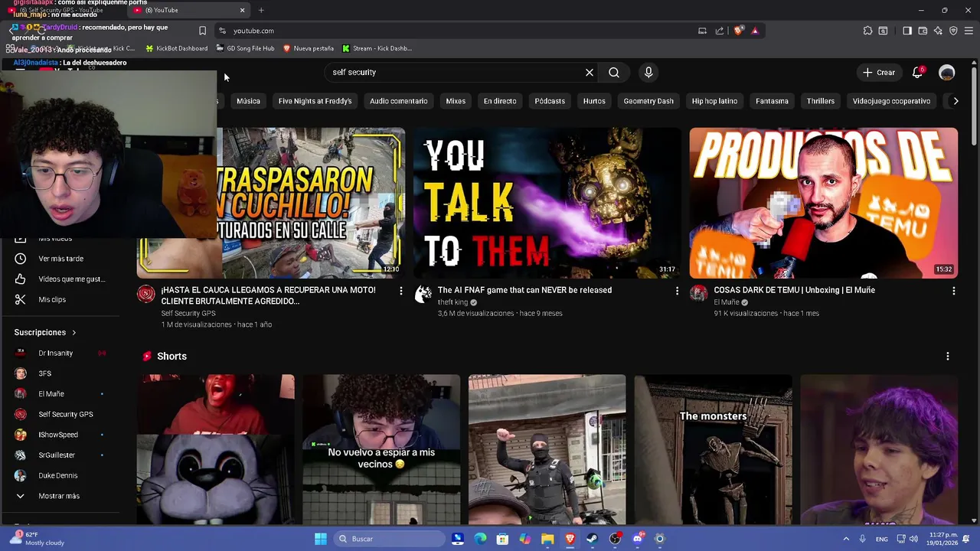Screen dimensions: 980x551
Task: Open 'The AI FNAF game that can NEVER be released' title
Action: tap(524, 290)
